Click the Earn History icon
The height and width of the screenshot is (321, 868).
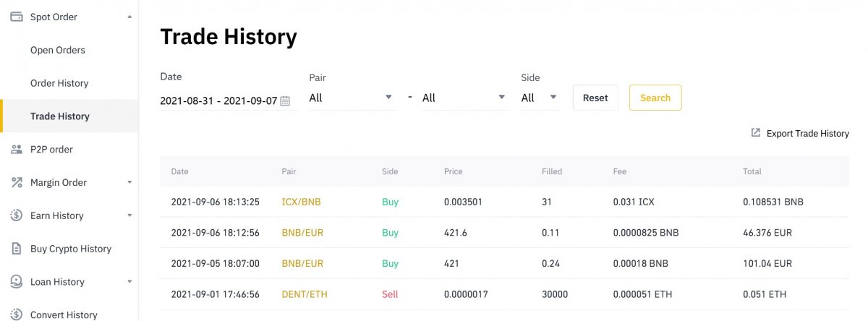16,215
